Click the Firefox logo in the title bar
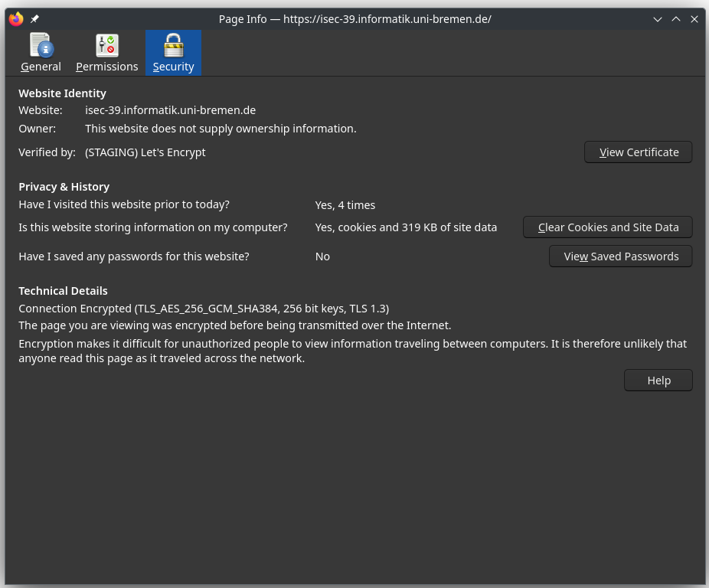The height and width of the screenshot is (588, 709). [16, 19]
